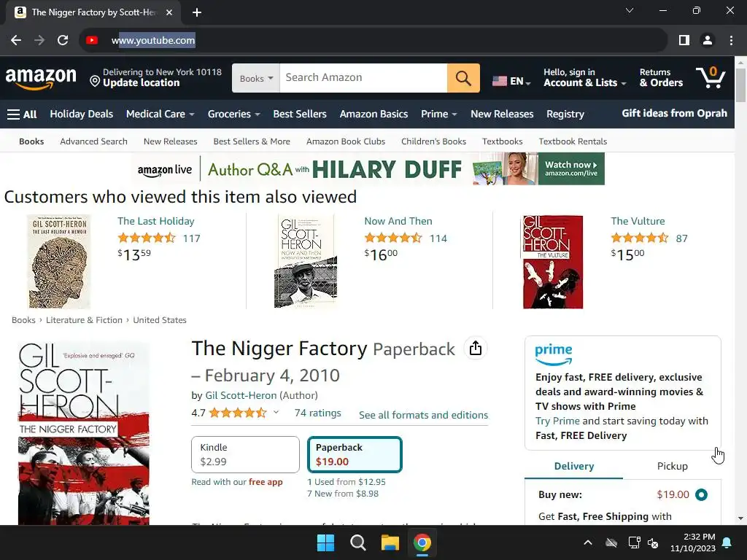Click the Amazon logo

point(41,78)
